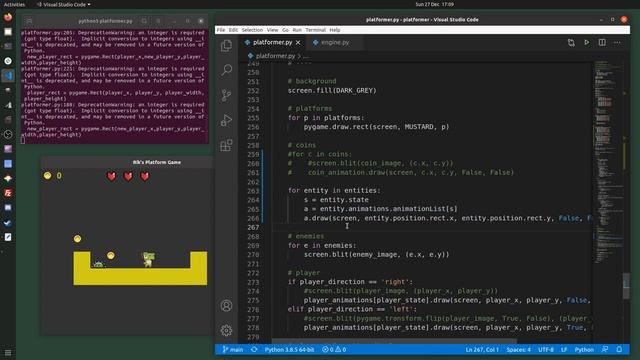Screen dimensions: 640x360
Task: Change the Python language mode in status bar
Action: [x=584, y=349]
